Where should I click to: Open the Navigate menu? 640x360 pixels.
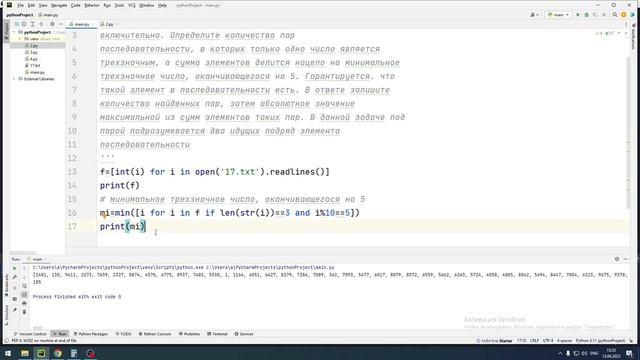[59, 5]
